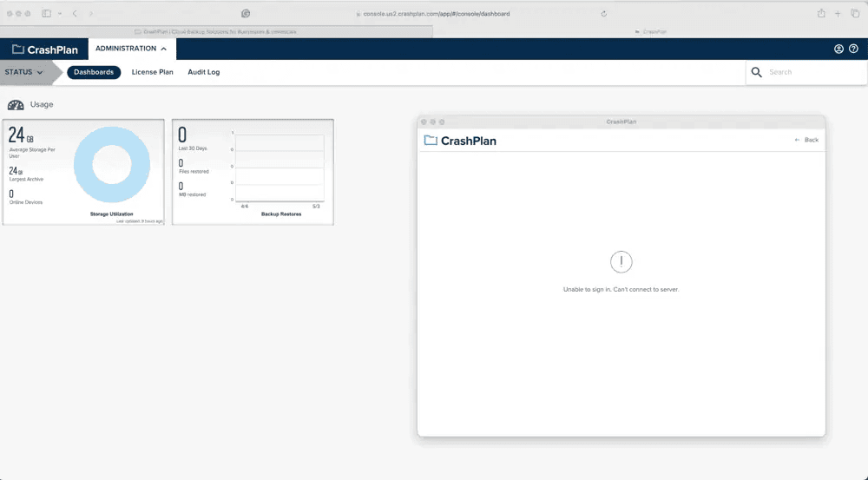Switch to the License Plan tab
Image resolution: width=868 pixels, height=480 pixels.
pos(153,72)
